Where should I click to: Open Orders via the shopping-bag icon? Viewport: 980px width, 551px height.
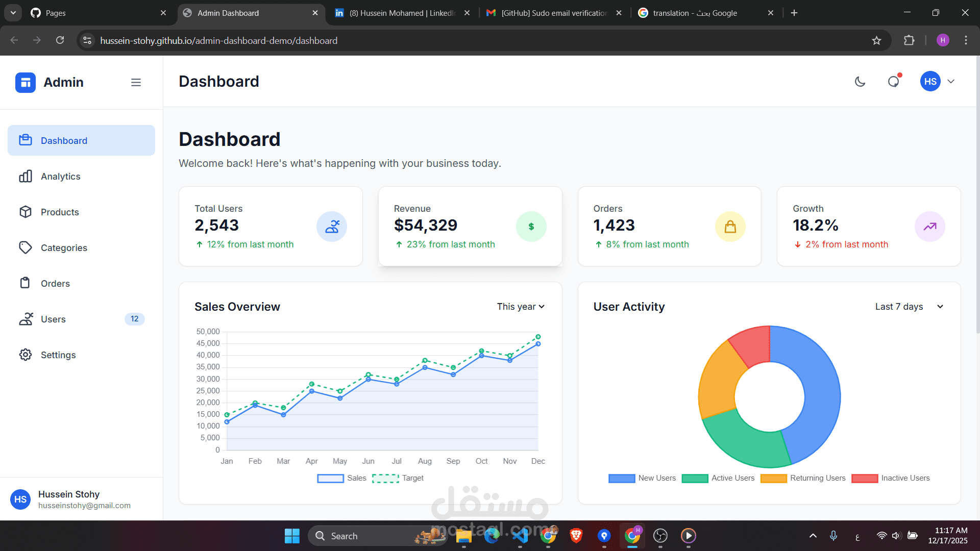click(26, 283)
